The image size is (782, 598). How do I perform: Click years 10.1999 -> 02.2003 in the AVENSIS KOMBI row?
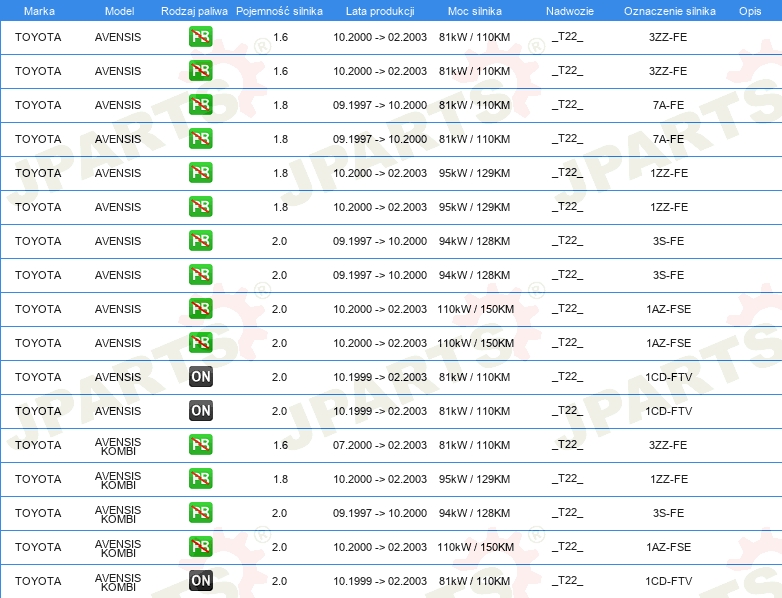tap(380, 581)
